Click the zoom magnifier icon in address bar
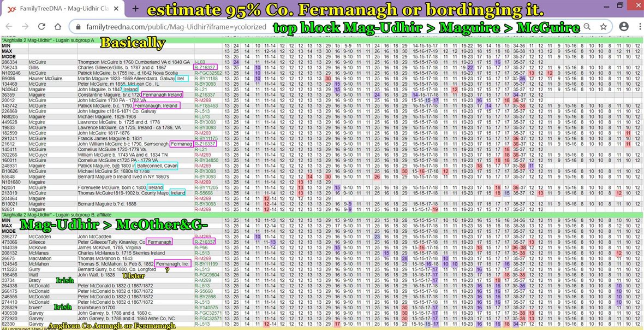The height and width of the screenshot is (330, 644). point(588,27)
